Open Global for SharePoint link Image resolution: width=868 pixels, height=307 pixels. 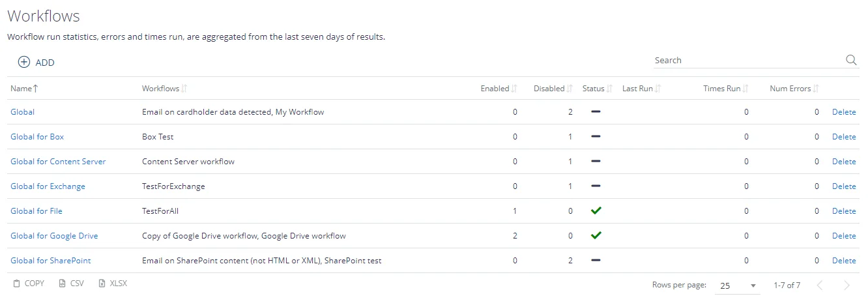(x=51, y=261)
